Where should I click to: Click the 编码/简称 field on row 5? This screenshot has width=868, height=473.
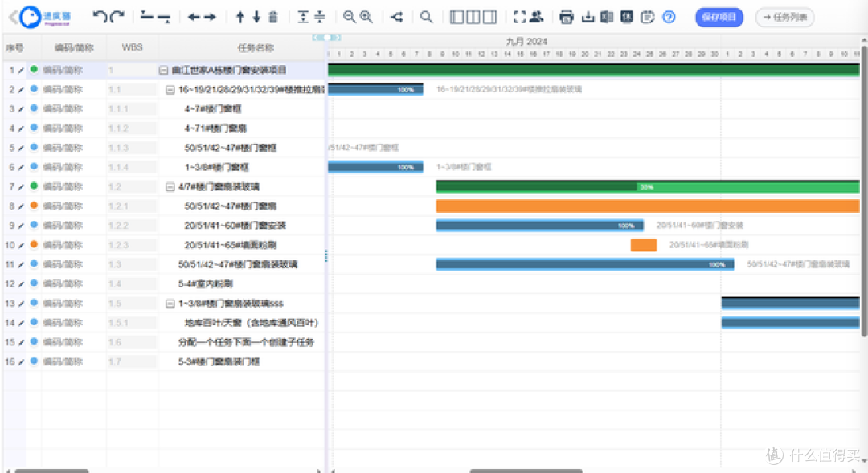pos(72,148)
